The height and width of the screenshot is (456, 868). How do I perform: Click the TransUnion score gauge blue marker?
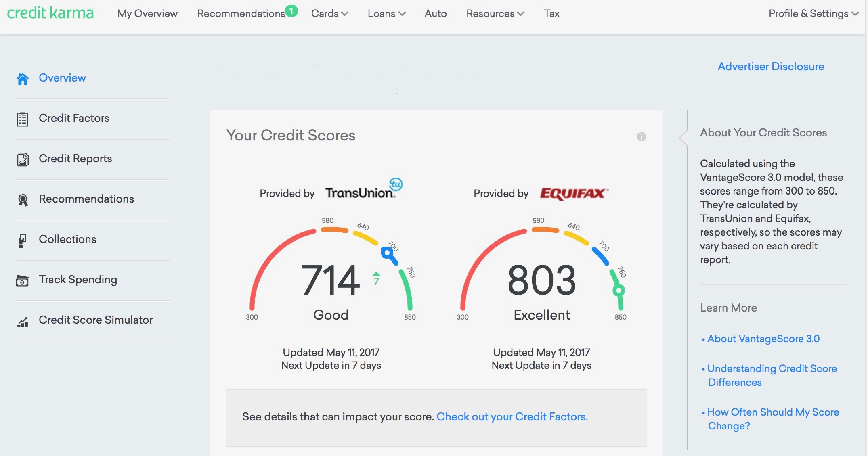[387, 253]
